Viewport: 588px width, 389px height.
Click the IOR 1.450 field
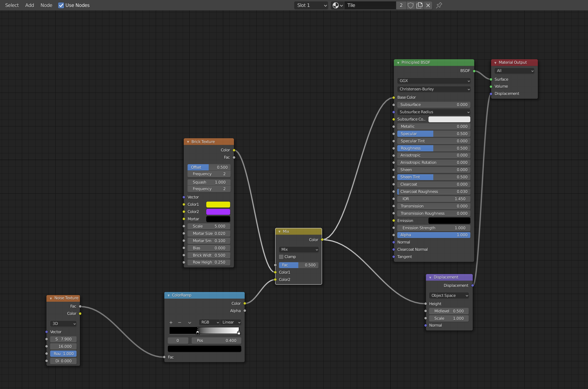click(434, 199)
